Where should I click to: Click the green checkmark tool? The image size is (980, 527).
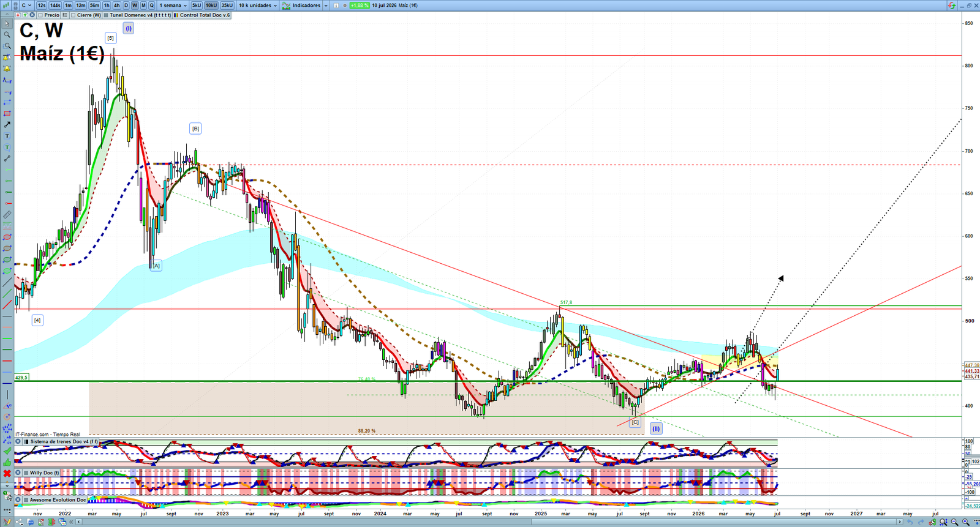click(7, 450)
